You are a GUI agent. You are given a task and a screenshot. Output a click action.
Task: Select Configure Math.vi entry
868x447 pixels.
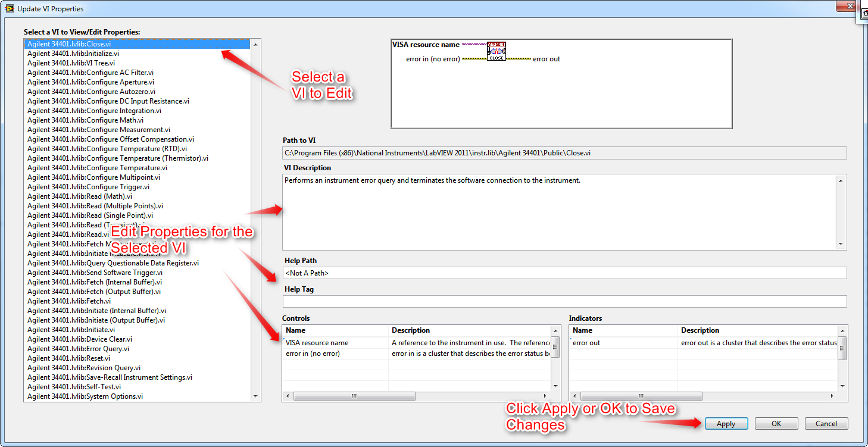click(x=138, y=120)
